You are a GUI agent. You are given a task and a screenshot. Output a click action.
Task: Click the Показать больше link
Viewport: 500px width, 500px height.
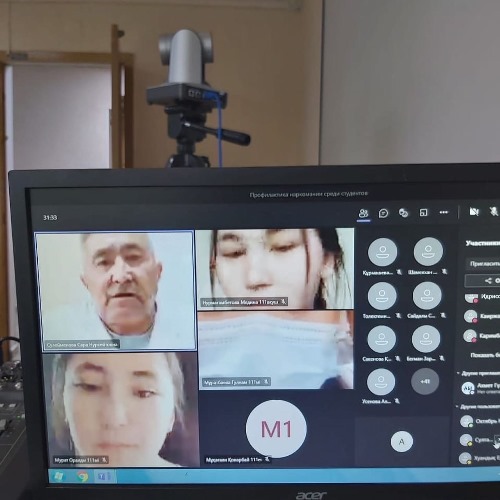[485, 355]
